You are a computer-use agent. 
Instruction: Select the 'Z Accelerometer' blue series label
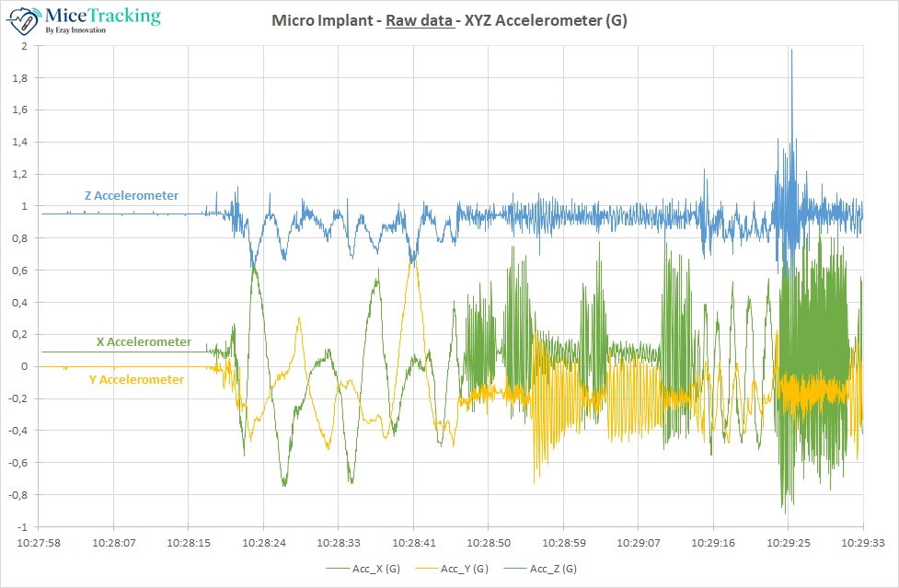(x=132, y=195)
